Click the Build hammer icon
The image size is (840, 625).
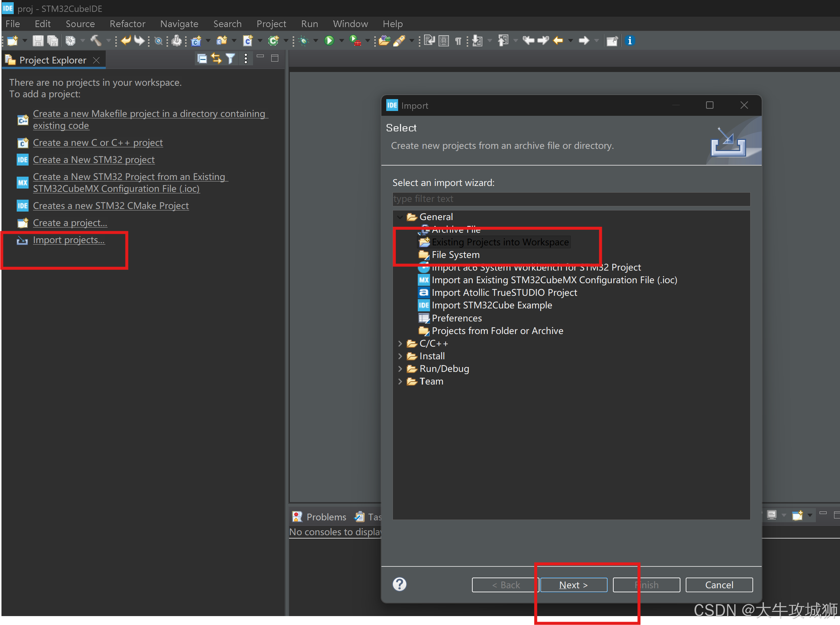click(x=96, y=40)
